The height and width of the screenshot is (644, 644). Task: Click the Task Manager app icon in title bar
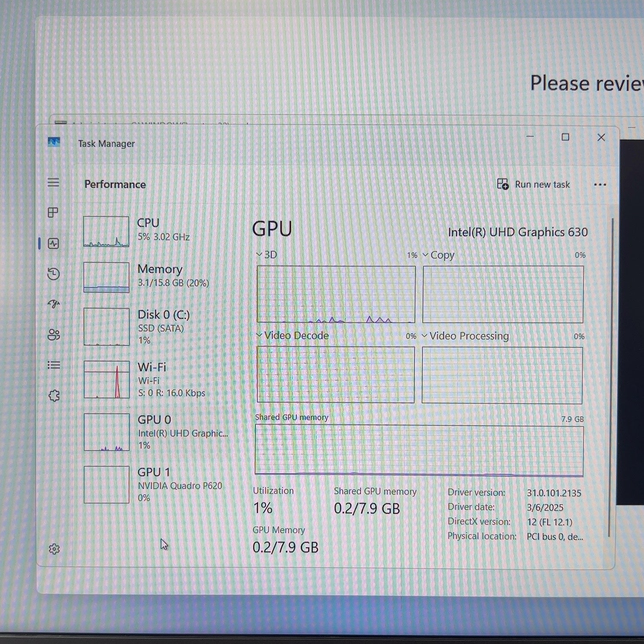coord(54,142)
